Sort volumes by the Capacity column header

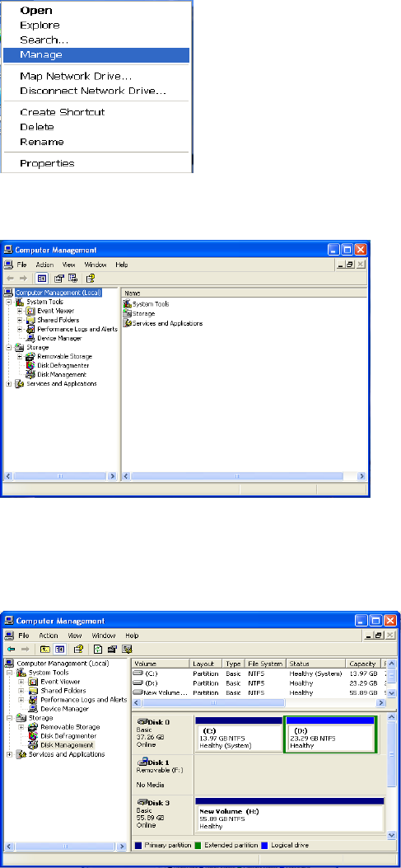(363, 664)
